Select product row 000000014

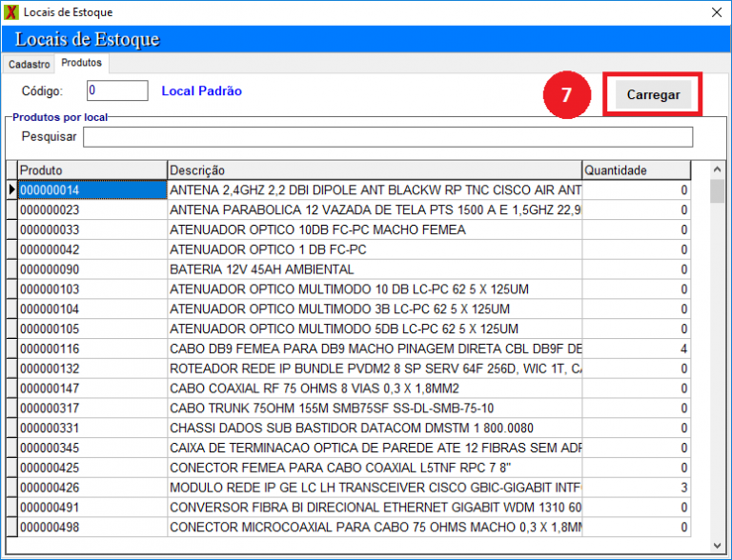[x=91, y=190]
